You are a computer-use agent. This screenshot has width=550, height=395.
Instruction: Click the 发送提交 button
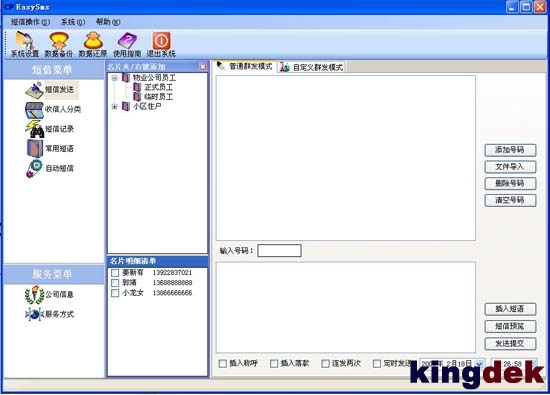(510, 343)
